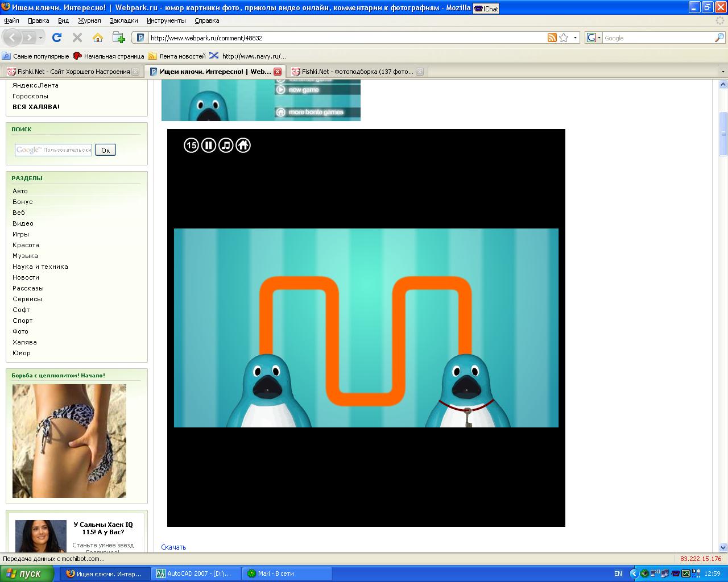This screenshot has height=582, width=728.
Task: Click the Ок search button in sidebar
Action: tap(105, 150)
